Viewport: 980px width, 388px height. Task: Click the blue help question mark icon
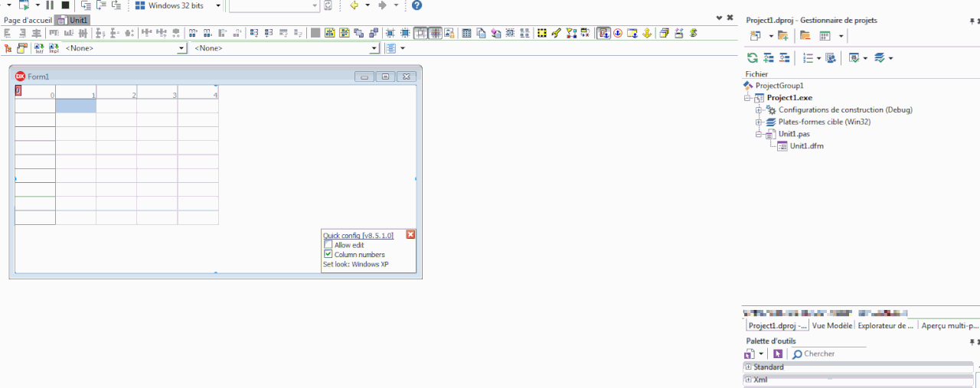[416, 5]
